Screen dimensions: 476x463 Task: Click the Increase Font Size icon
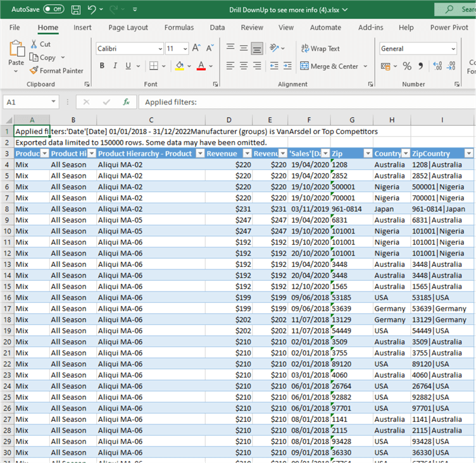coord(196,49)
